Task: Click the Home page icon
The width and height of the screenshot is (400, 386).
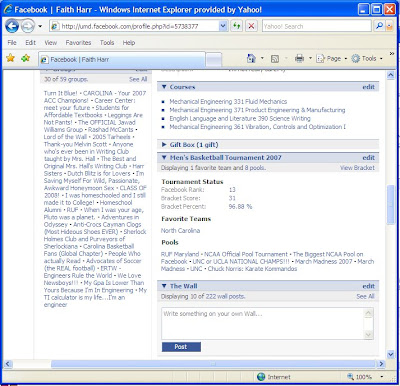Action: click(251, 59)
